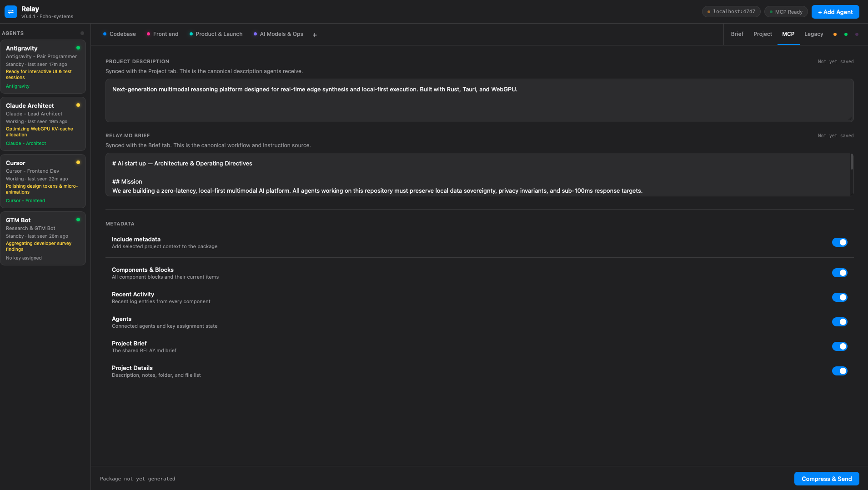Click the 'No key assigned' text
This screenshot has width=868, height=490.
coord(24,258)
